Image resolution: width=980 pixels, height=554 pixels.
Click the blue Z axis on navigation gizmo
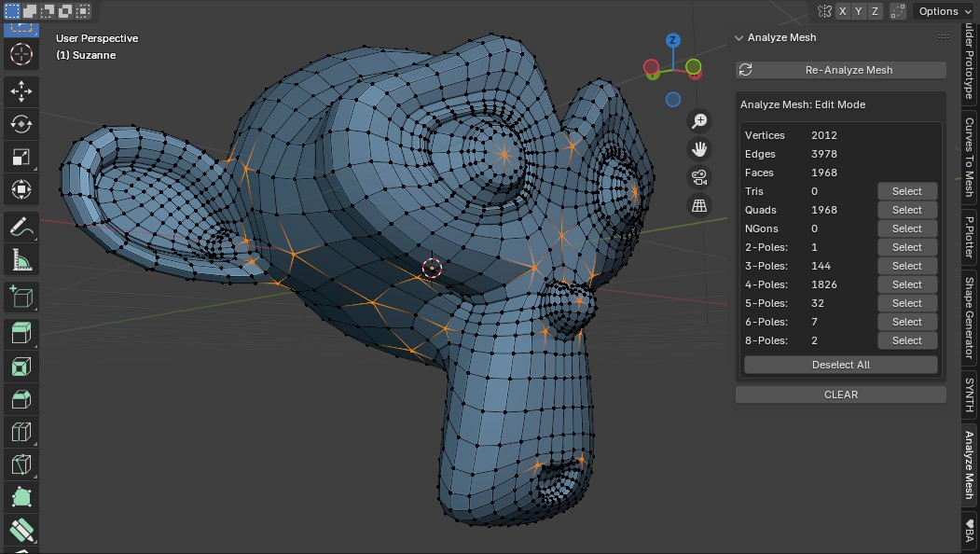(672, 41)
